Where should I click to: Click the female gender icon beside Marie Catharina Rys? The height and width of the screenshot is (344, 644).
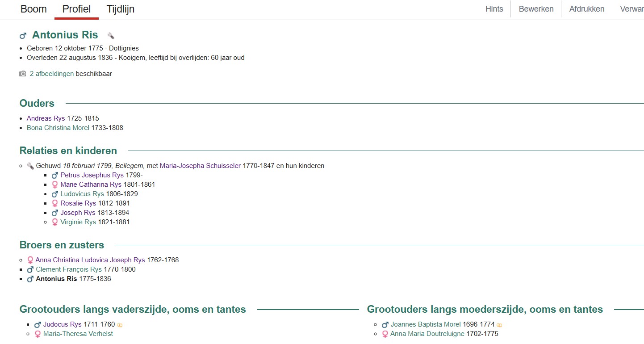tap(54, 185)
